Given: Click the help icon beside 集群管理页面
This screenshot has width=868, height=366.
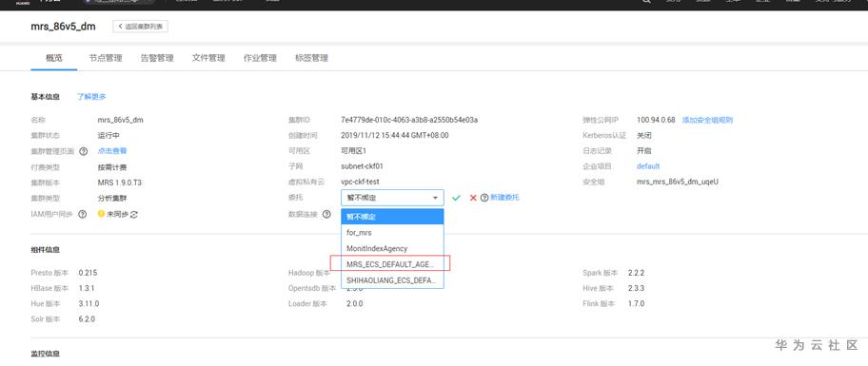Looking at the screenshot, I should pos(84,151).
